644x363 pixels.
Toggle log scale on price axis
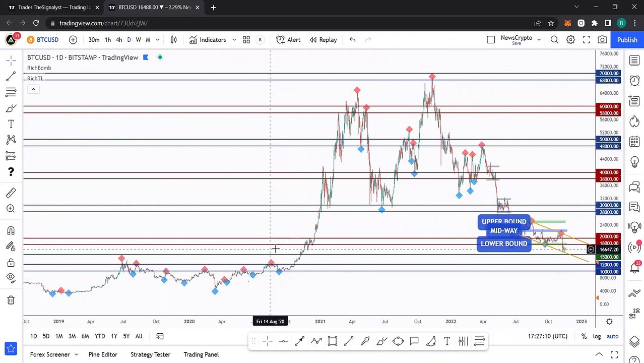click(597, 336)
